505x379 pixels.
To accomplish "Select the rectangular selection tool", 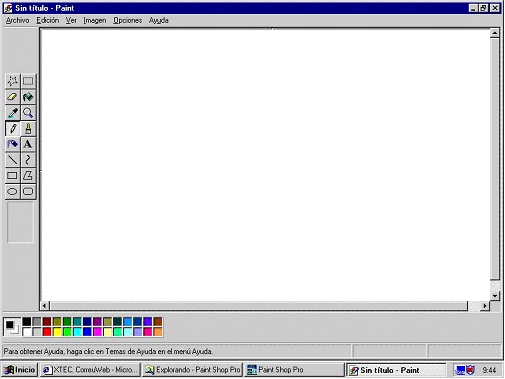I will click(28, 81).
